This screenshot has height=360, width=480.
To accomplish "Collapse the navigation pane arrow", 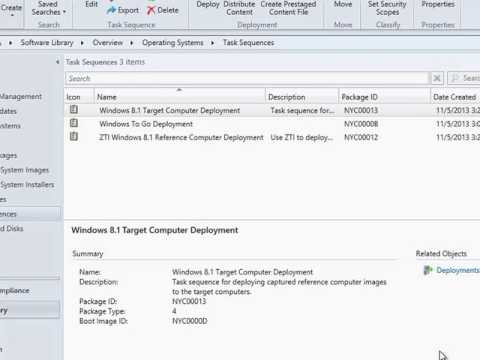I will [58, 62].
